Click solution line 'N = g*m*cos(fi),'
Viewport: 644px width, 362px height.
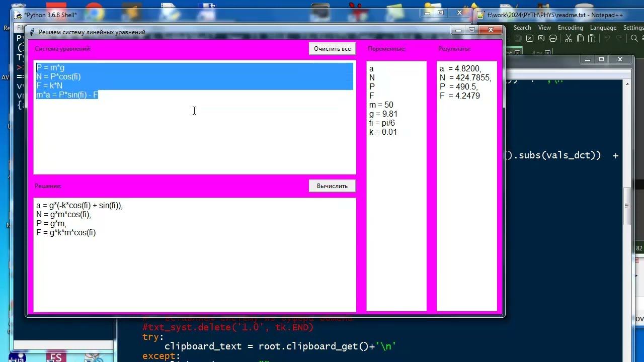(x=63, y=215)
